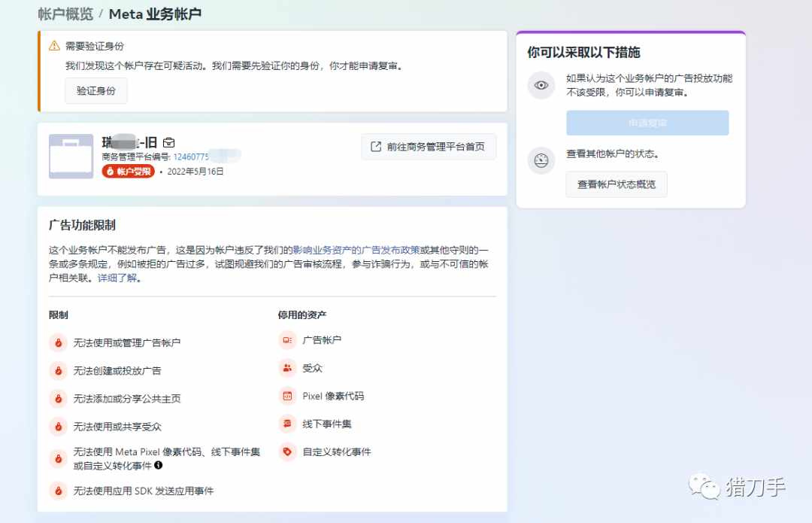The width and height of the screenshot is (812, 523).
Task: Click the date 2022年5月16日
Action: (x=195, y=172)
